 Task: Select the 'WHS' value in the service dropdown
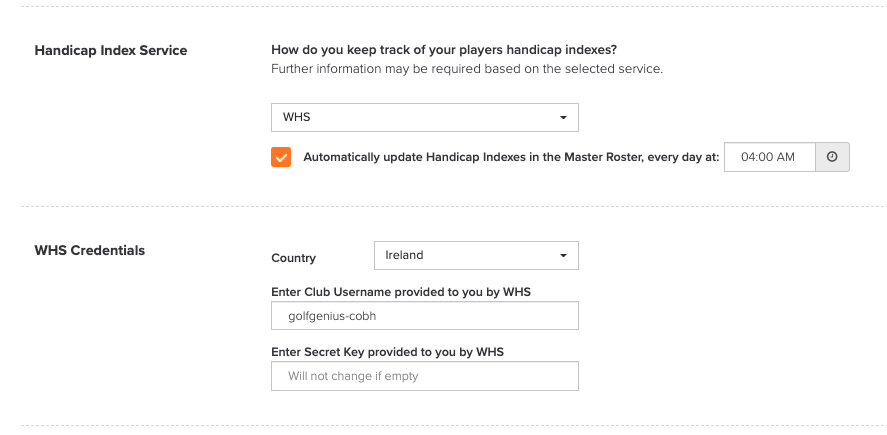pos(297,117)
